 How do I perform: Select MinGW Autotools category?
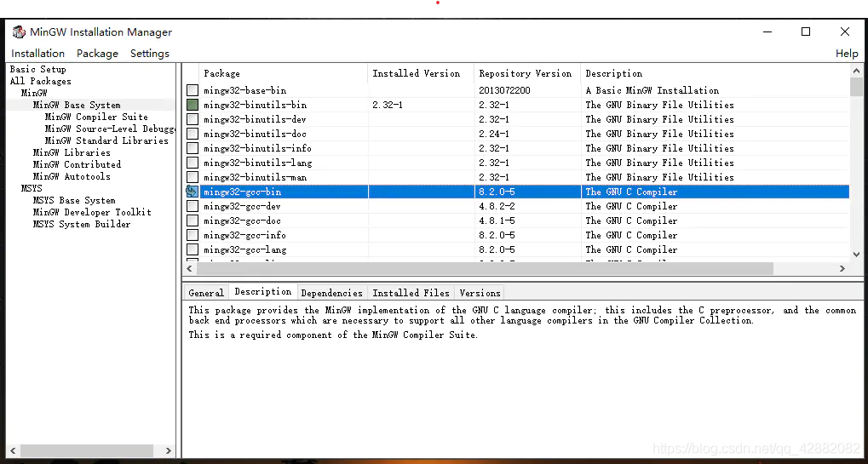point(72,176)
